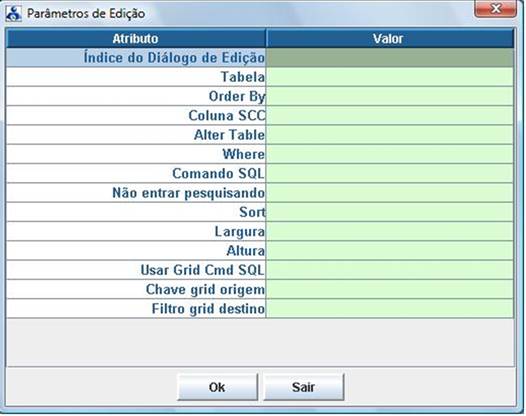Click the Não entrar pesquisando value cell

coord(390,193)
